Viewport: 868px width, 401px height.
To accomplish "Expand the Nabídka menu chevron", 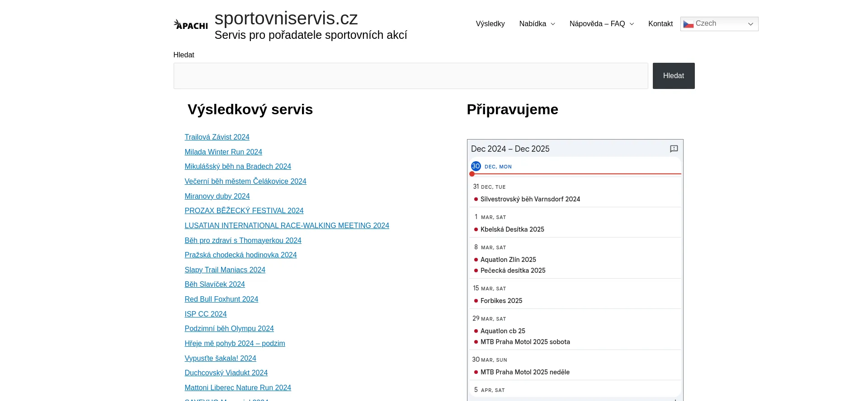I will 552,24.
